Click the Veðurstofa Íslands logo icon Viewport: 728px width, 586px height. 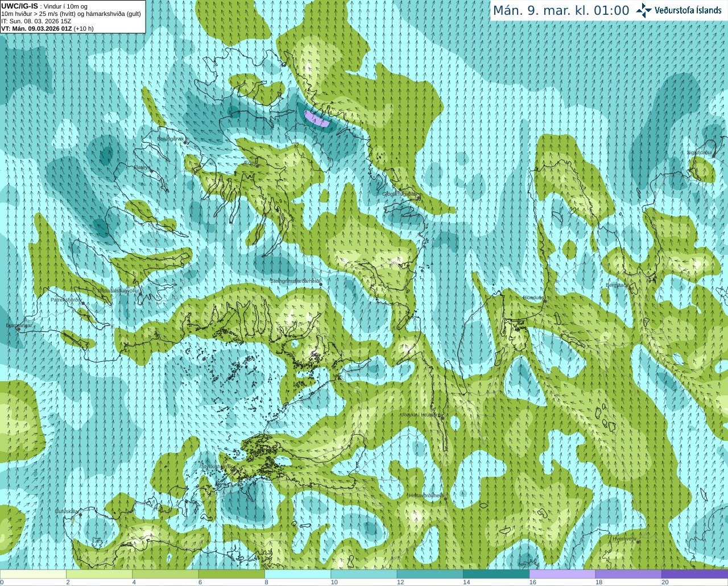tap(644, 10)
